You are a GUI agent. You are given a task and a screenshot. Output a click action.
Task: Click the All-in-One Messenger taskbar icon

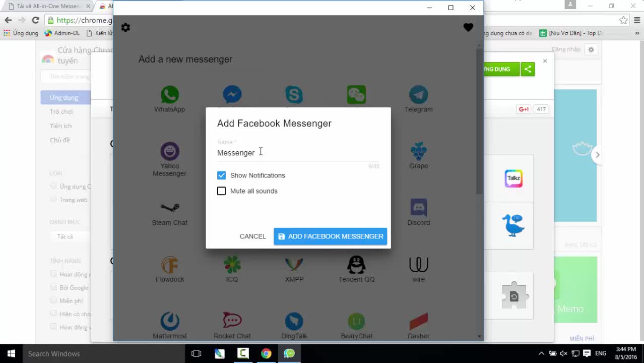[x=289, y=353]
